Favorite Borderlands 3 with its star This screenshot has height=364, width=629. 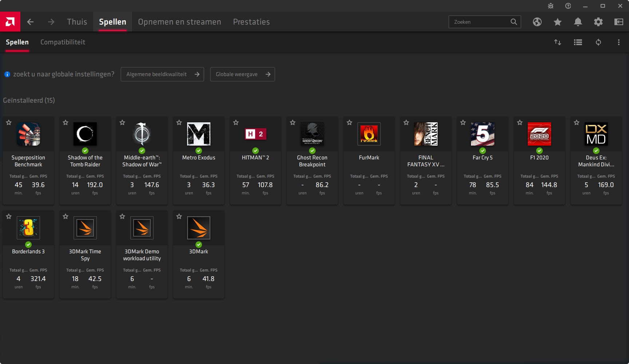point(9,217)
